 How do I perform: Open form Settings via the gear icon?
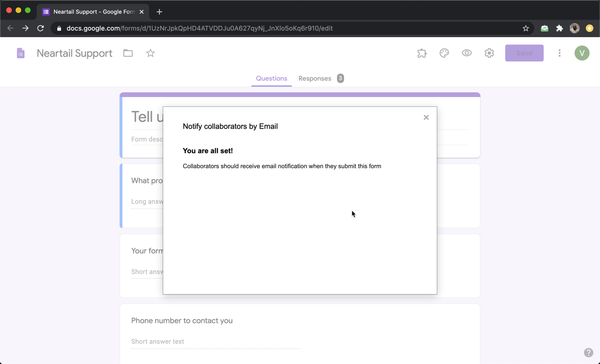[489, 53]
